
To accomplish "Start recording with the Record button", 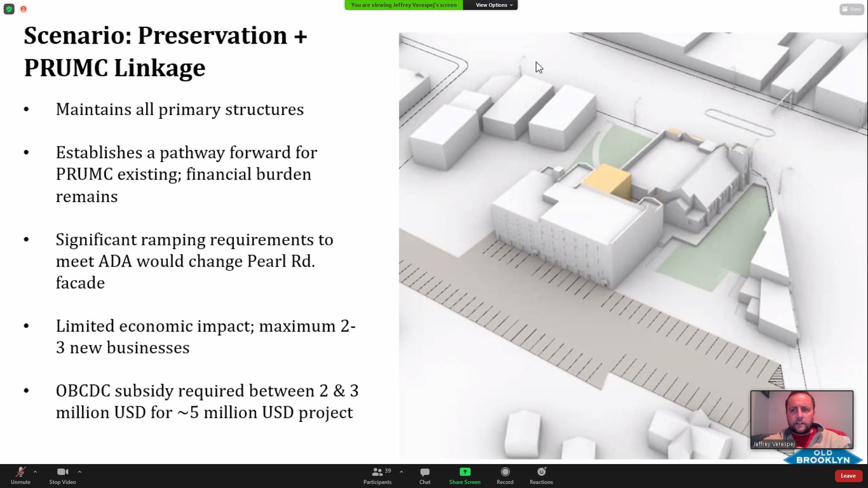I will [505, 476].
